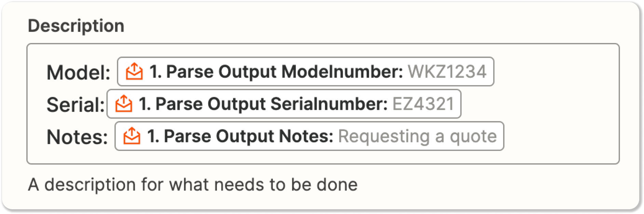Select the Parse Output Modelnumber label text
The width and height of the screenshot is (644, 214).
click(x=276, y=72)
